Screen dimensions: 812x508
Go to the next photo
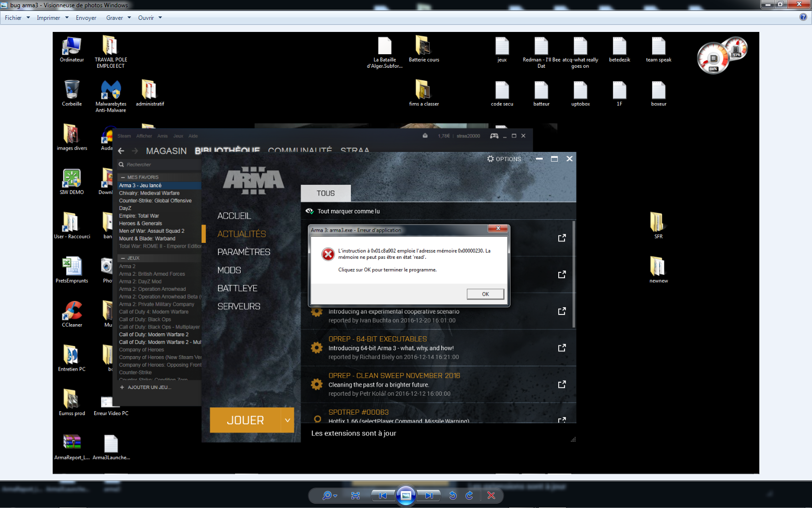coord(429,495)
